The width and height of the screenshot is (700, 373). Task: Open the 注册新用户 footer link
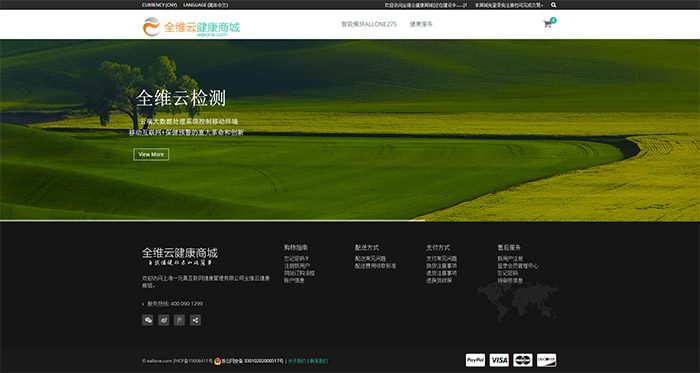pos(297,265)
